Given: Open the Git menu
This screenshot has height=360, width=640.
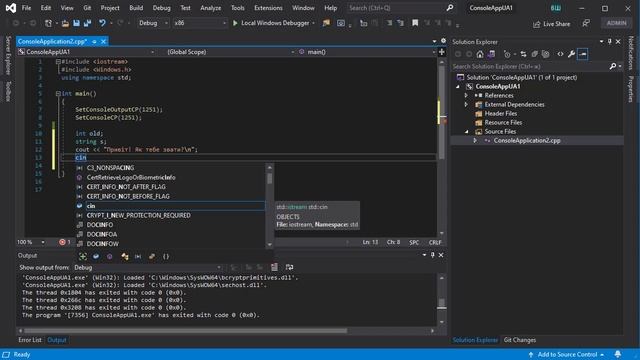Looking at the screenshot, I should (x=87, y=8).
